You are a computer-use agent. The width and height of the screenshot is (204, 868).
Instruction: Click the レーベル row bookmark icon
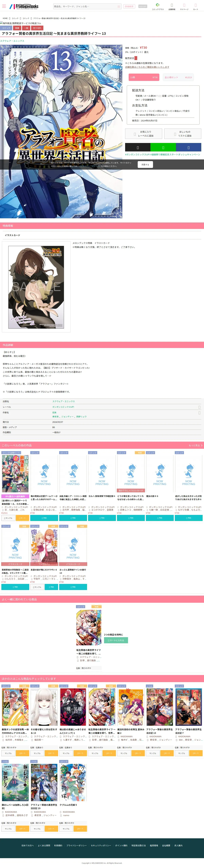tap(199, 407)
